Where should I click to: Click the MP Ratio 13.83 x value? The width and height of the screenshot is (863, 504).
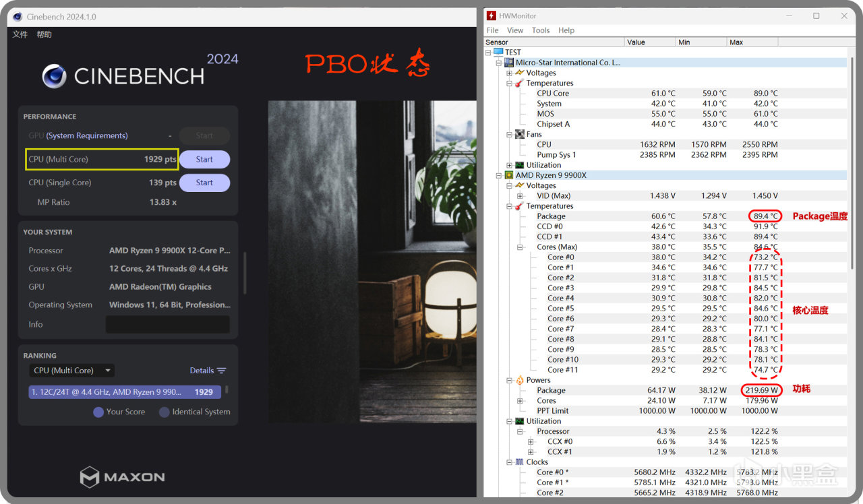pos(163,202)
